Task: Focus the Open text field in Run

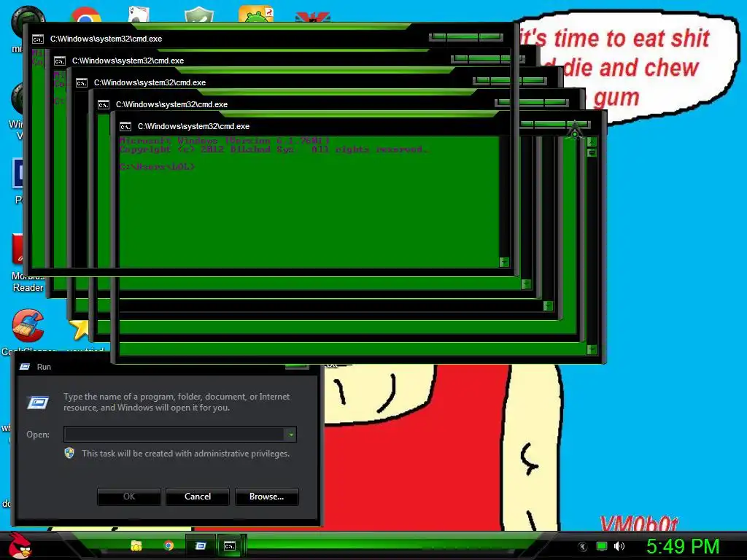Action: 174,435
